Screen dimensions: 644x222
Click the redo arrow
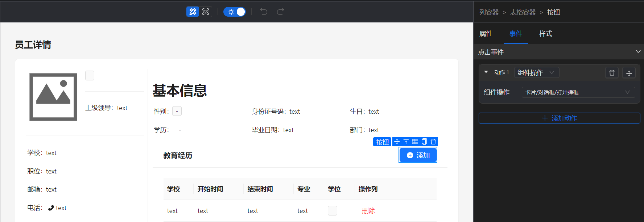(x=280, y=12)
